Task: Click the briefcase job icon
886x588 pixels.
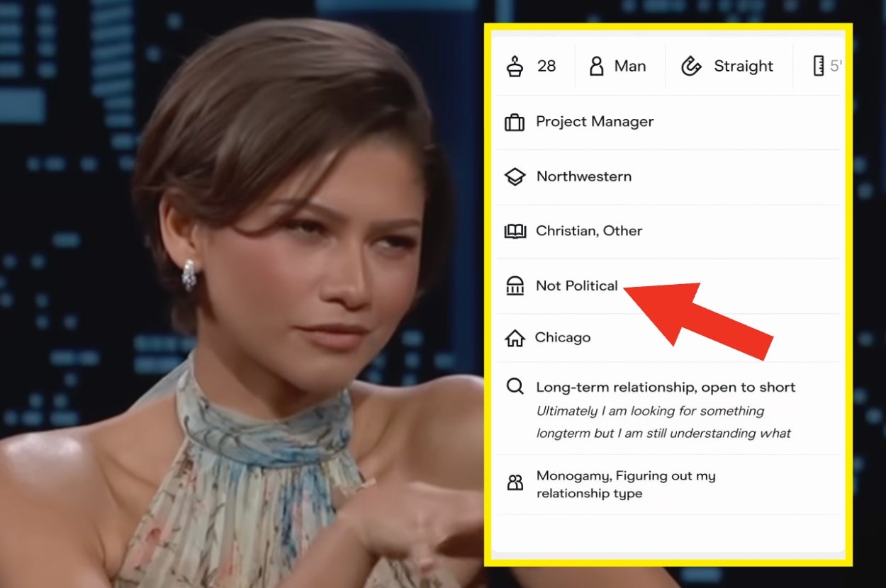Action: click(515, 123)
